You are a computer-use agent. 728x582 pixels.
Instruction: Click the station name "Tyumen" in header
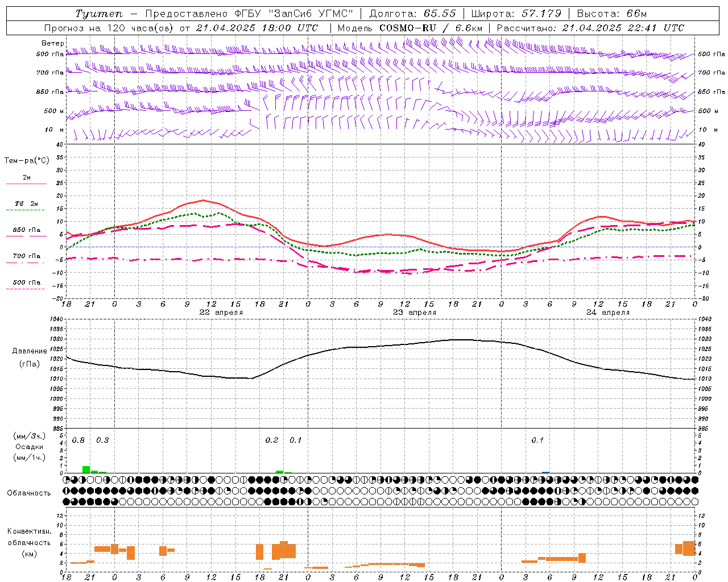click(x=98, y=14)
